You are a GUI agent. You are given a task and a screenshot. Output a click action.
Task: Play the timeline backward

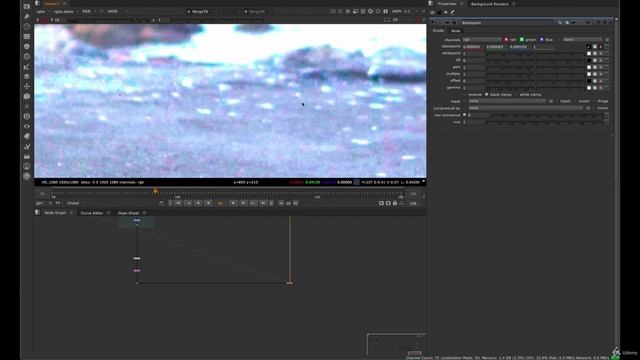pos(208,203)
